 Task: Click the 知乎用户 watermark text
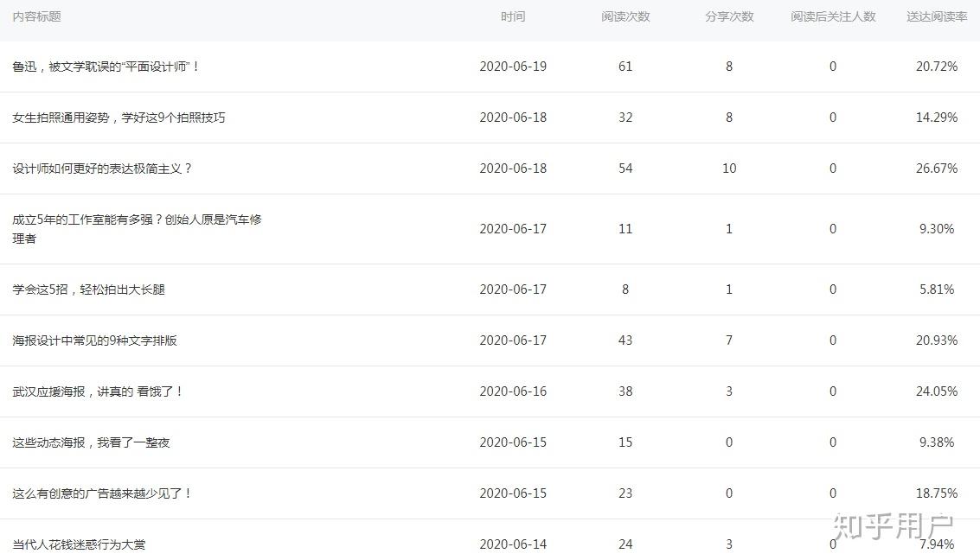893,524
